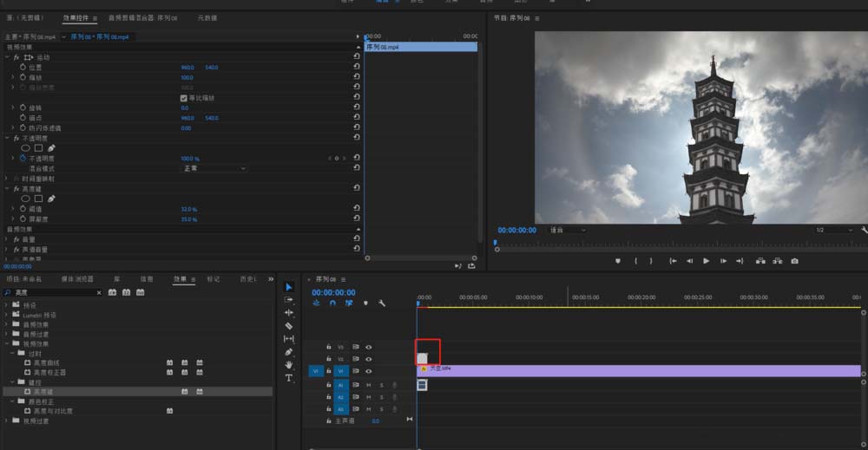
Task: Toggle V1 track visibility eye icon
Action: [368, 371]
